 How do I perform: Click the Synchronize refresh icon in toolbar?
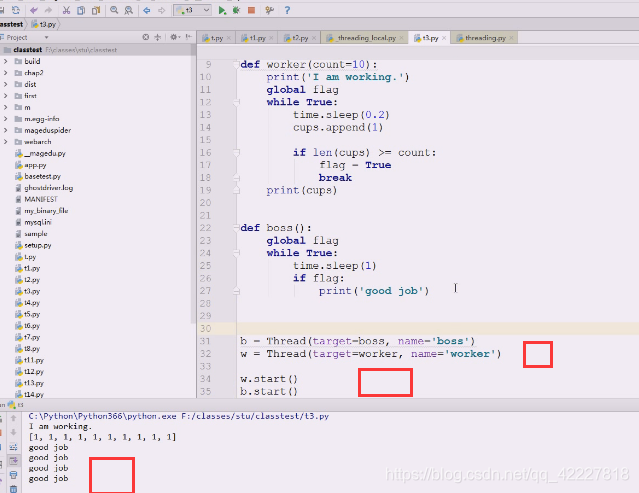[15, 10]
